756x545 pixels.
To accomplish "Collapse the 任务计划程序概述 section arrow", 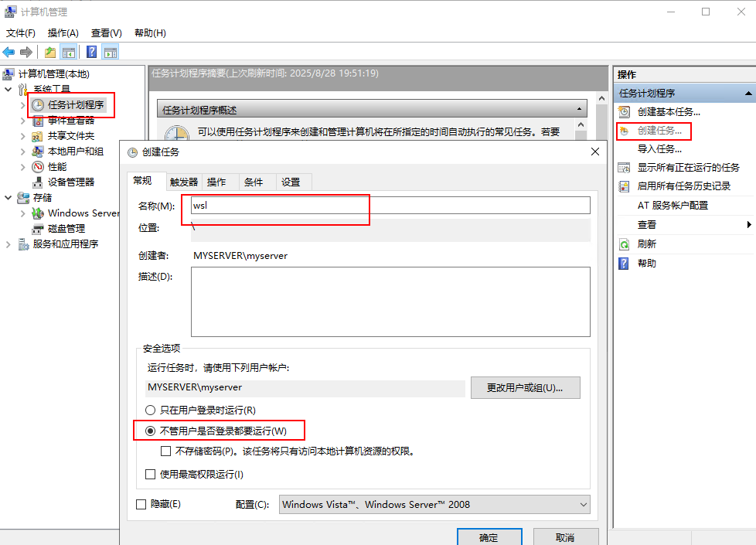I will 579,110.
